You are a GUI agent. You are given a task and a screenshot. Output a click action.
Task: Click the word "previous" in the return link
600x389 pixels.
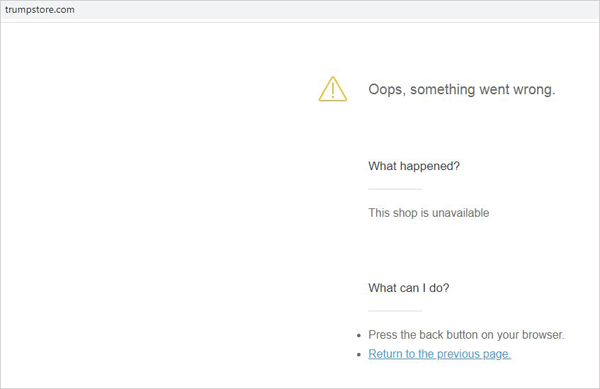458,354
